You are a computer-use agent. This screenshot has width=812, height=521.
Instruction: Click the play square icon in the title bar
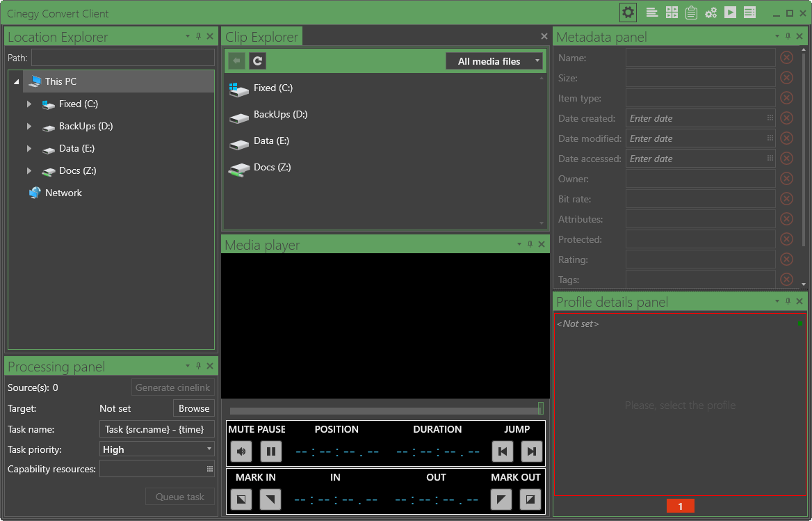coord(730,13)
